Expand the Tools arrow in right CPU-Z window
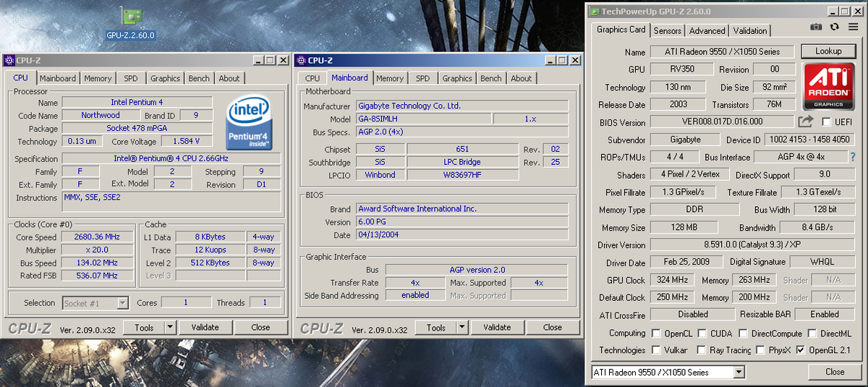 click(462, 327)
